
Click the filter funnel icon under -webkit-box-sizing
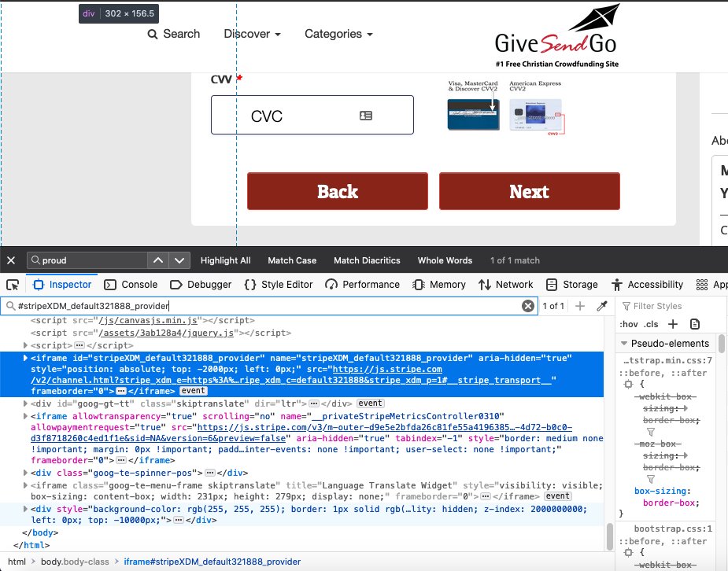tap(651, 432)
